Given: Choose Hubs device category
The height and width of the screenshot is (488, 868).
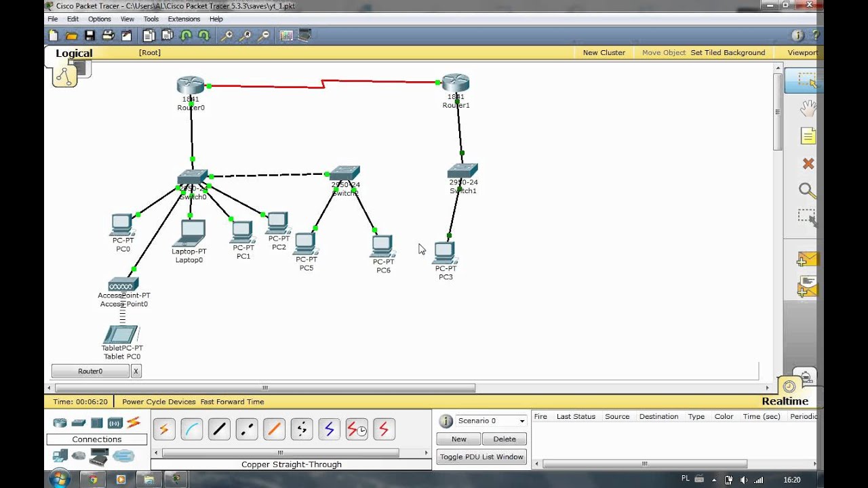Looking at the screenshot, I should pyautogui.click(x=97, y=423).
